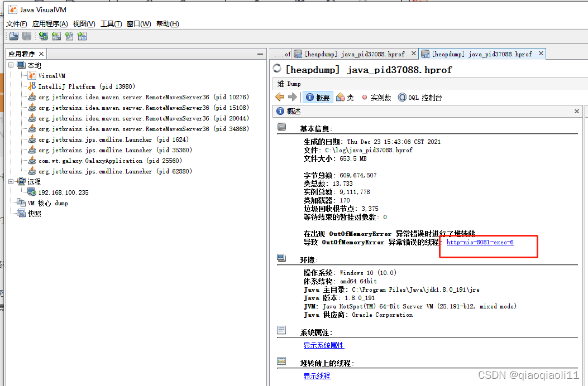
Task: Switch to first java_pid37088.hprof tab
Action: coord(355,54)
